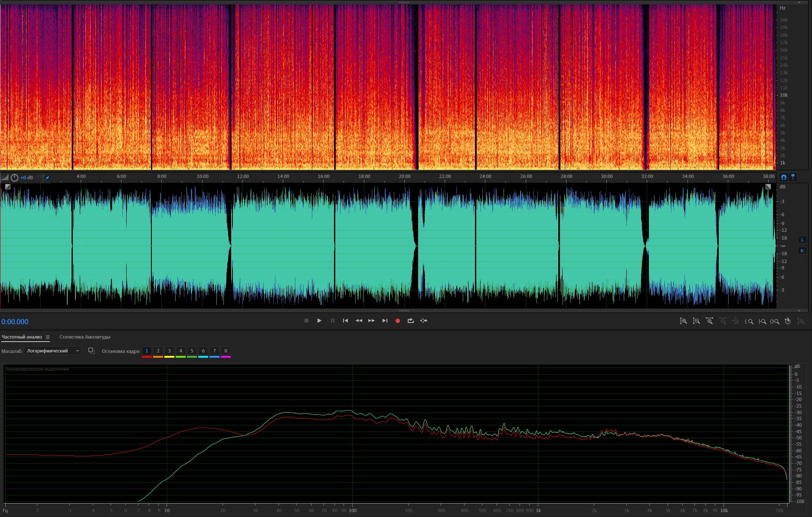Open the Частотный анализ panel menu
Screen dimensions: 812x517
tap(48, 337)
